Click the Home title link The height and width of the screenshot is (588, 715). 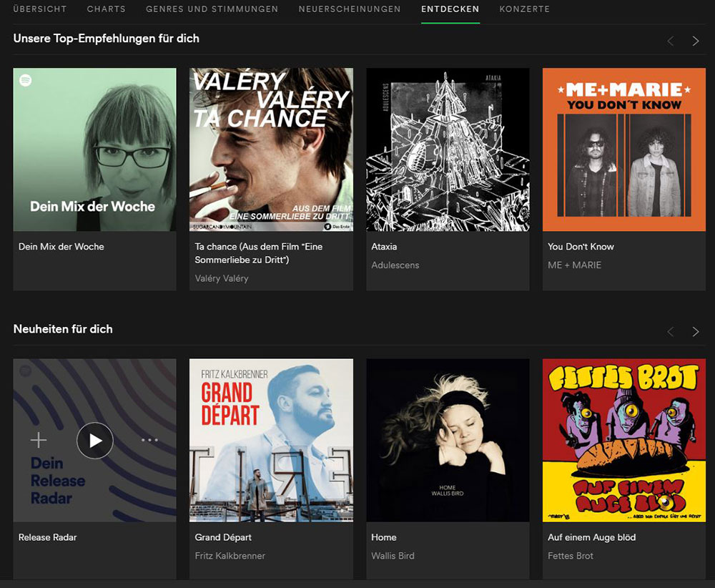tap(383, 537)
